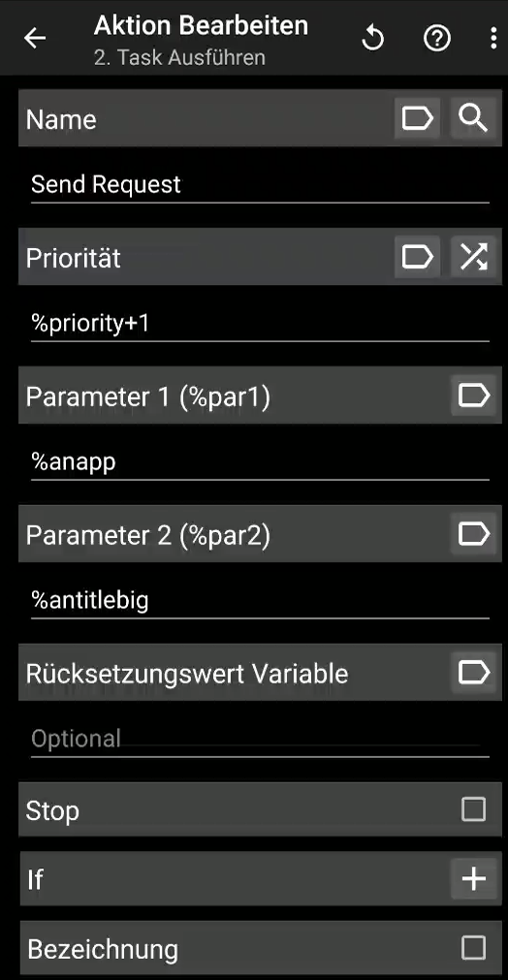Click the shuffle arrows icon beside Priorität
The image size is (508, 980).
[474, 256]
